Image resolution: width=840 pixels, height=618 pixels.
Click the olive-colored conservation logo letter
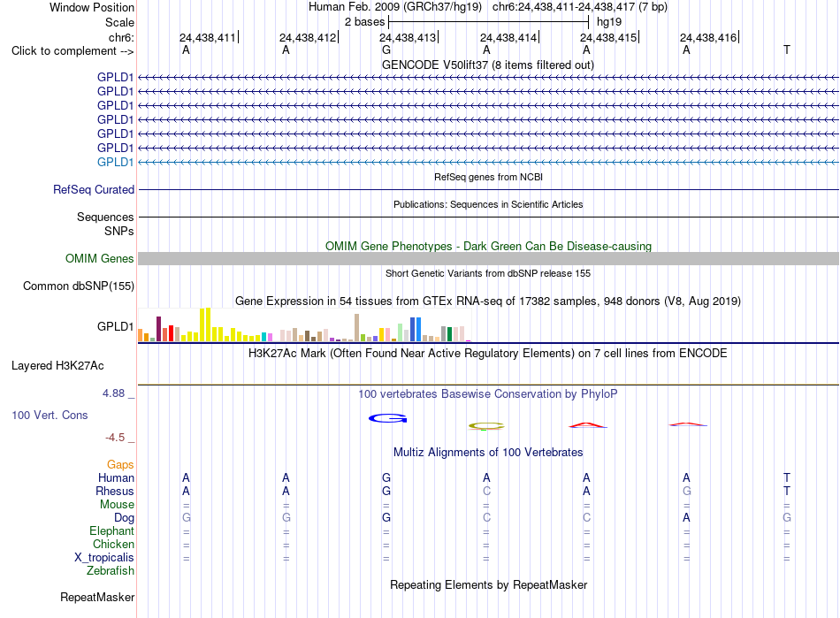[x=486, y=426]
